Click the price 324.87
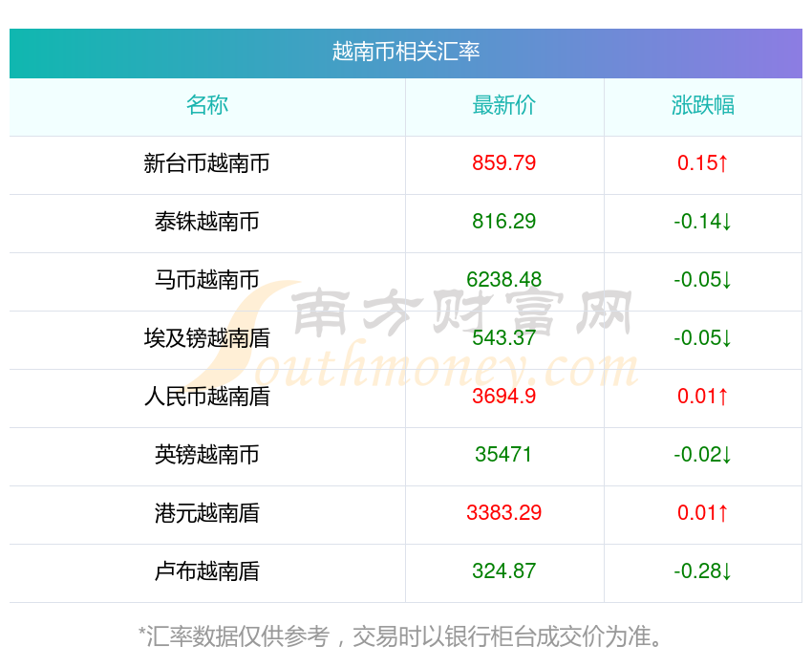The image size is (812, 667). pyautogui.click(x=503, y=571)
